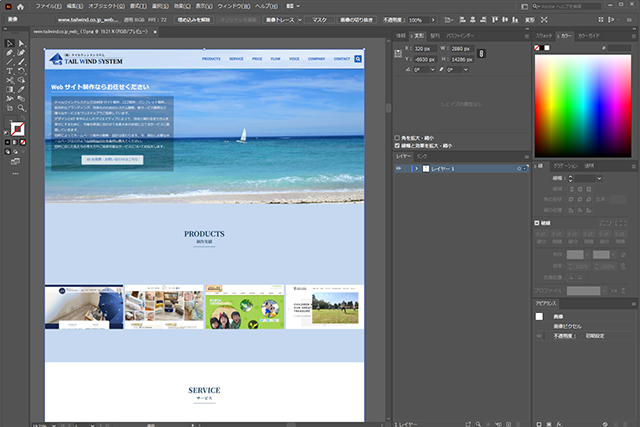Click the Vertical Align Top icon
This screenshot has height=427, width=640.
[x=495, y=20]
